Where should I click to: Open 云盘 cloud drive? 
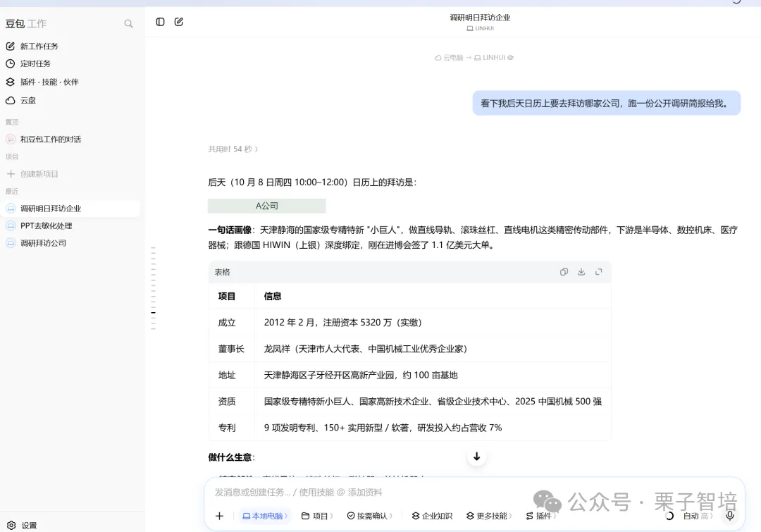click(x=21, y=101)
